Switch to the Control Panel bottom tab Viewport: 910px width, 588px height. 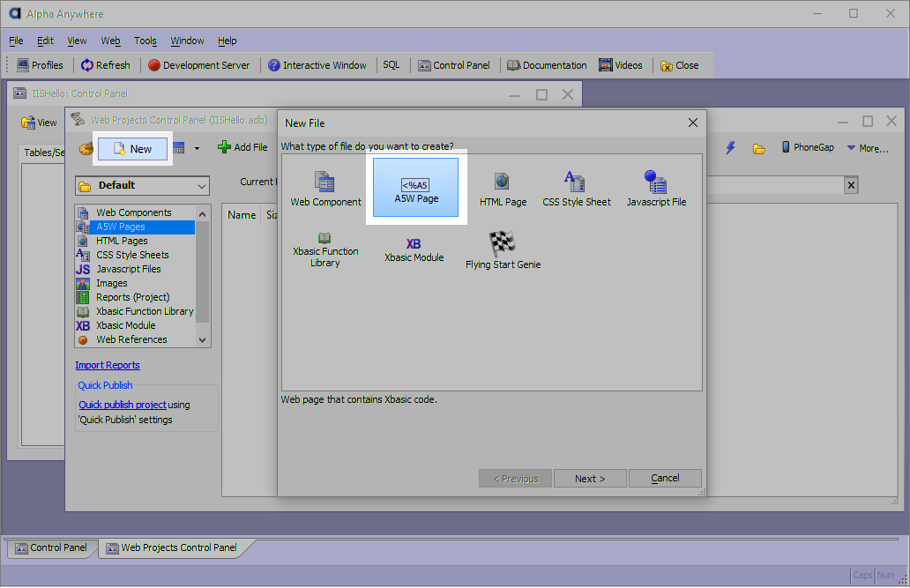point(51,548)
